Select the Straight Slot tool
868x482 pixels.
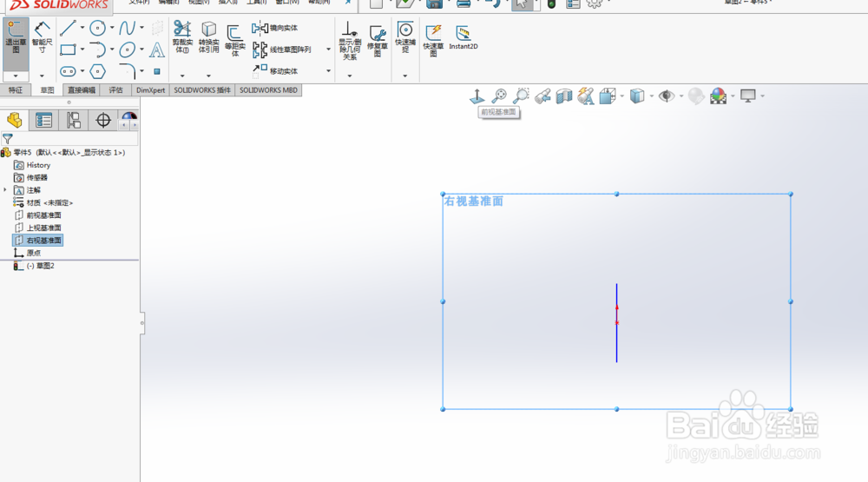pyautogui.click(x=68, y=71)
